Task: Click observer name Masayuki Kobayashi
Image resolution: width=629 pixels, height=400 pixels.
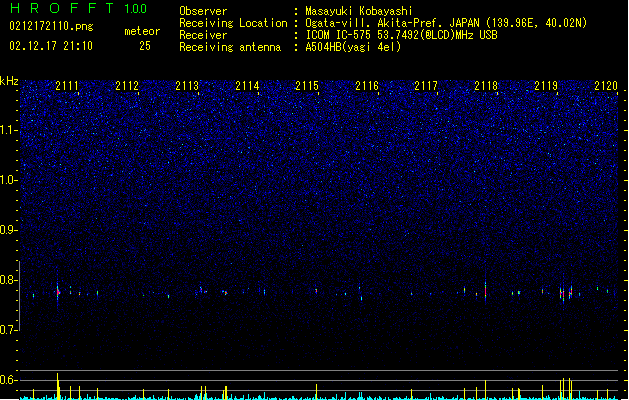Action: pyautogui.click(x=359, y=11)
